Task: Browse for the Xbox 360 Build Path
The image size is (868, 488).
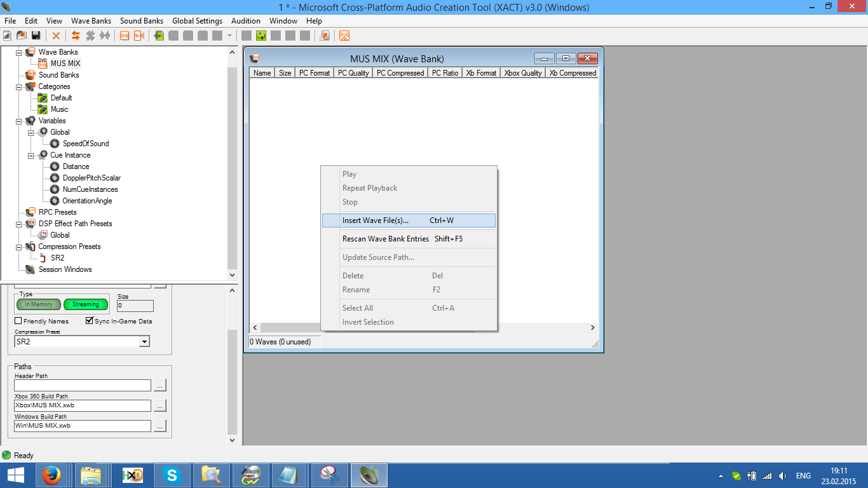Action: point(160,405)
